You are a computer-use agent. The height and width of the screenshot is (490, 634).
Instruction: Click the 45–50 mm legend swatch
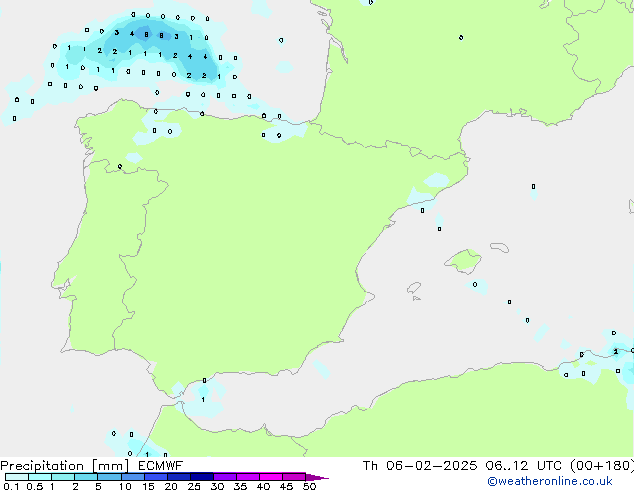coord(294,477)
